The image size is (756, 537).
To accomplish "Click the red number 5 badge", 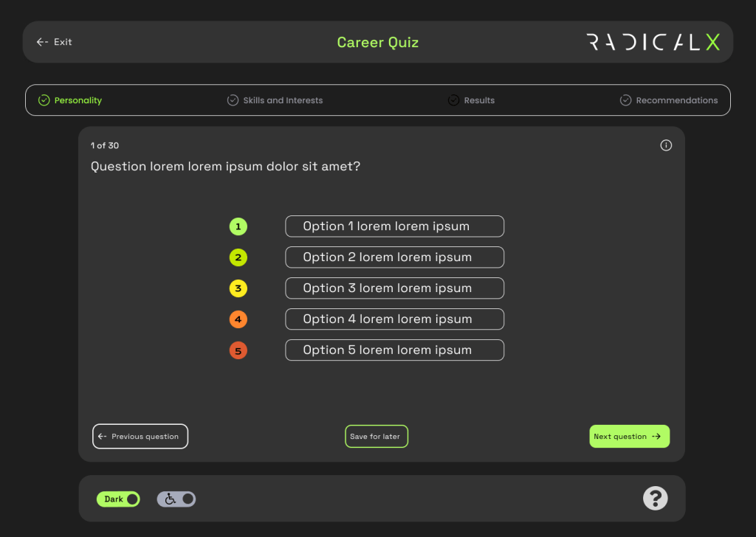I will 238,350.
